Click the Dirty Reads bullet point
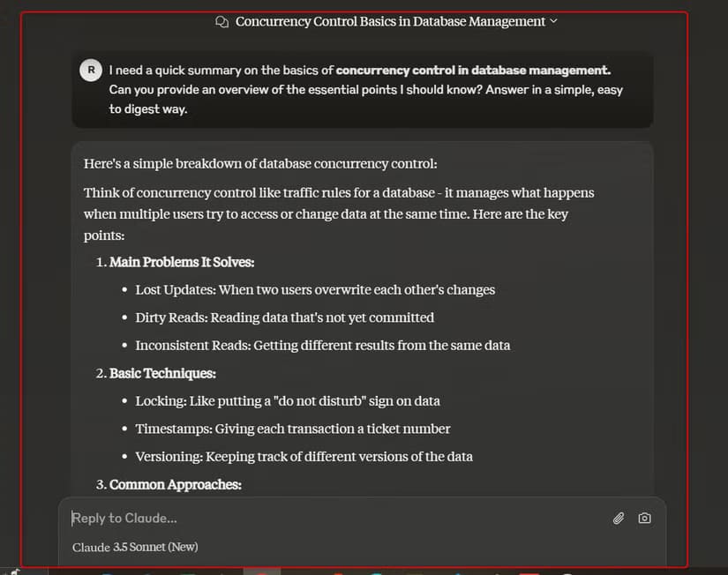The height and width of the screenshot is (575, 728). tap(285, 317)
